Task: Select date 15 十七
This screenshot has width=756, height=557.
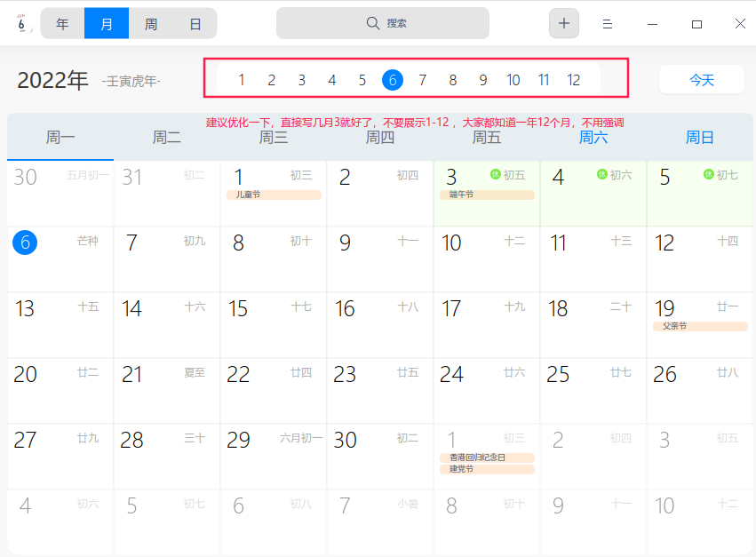Action: coord(274,325)
